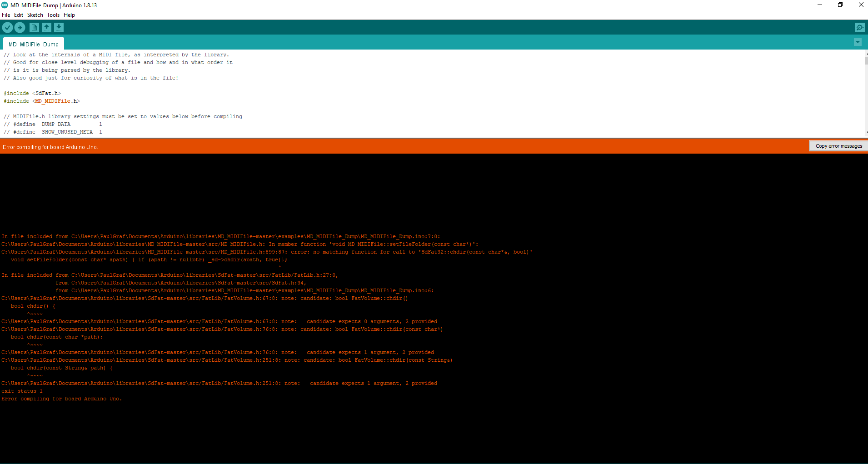
Task: Open the File menu
Action: point(6,15)
